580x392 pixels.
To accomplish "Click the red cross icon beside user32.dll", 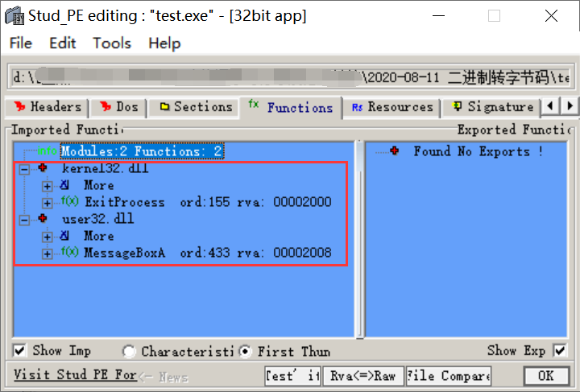I will 43,218.
